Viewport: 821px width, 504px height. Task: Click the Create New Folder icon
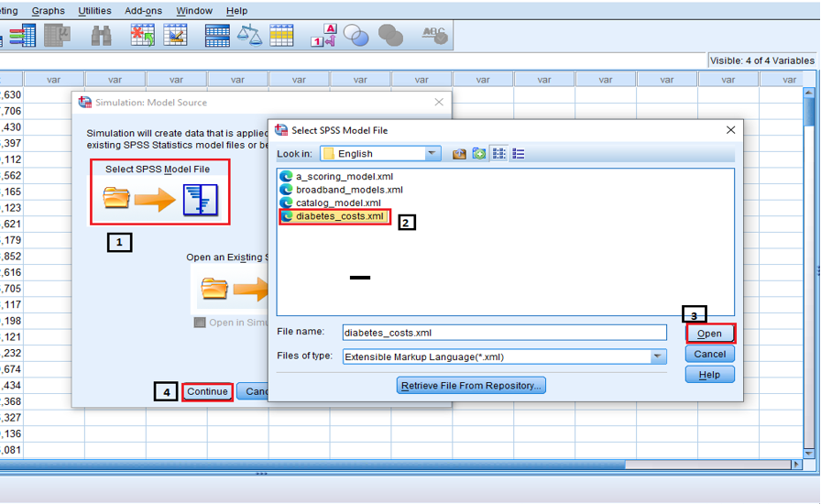click(479, 154)
